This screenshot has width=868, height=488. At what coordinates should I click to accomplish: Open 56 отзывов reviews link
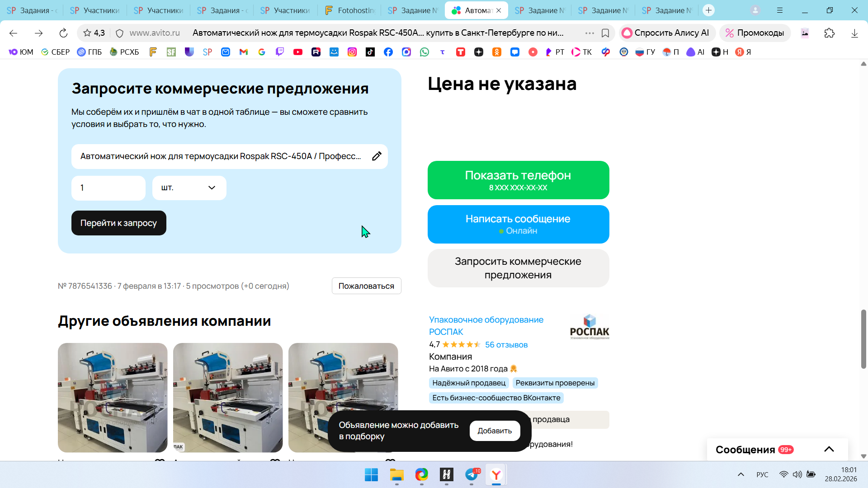tap(506, 345)
